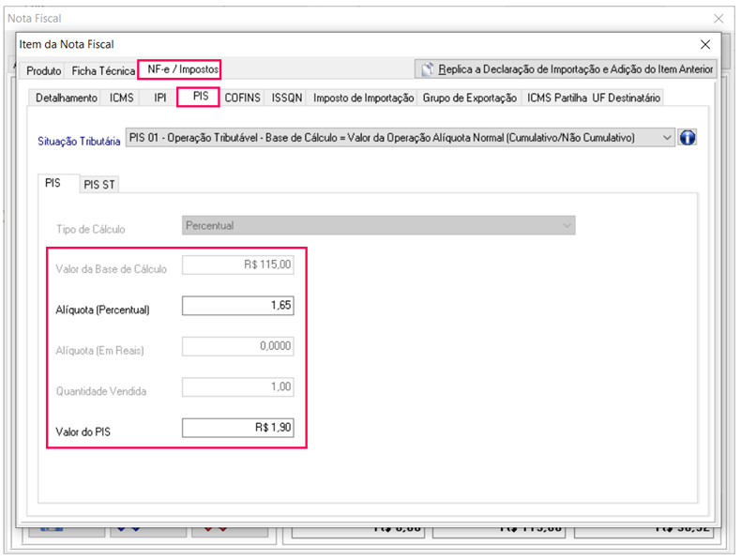The height and width of the screenshot is (560, 741).
Task: Open ICMS Partilha UF Destinatário tab
Action: (594, 98)
